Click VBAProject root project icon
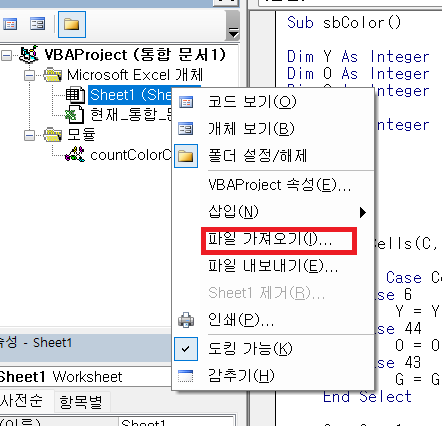The width and height of the screenshot is (442, 426). coord(29,54)
